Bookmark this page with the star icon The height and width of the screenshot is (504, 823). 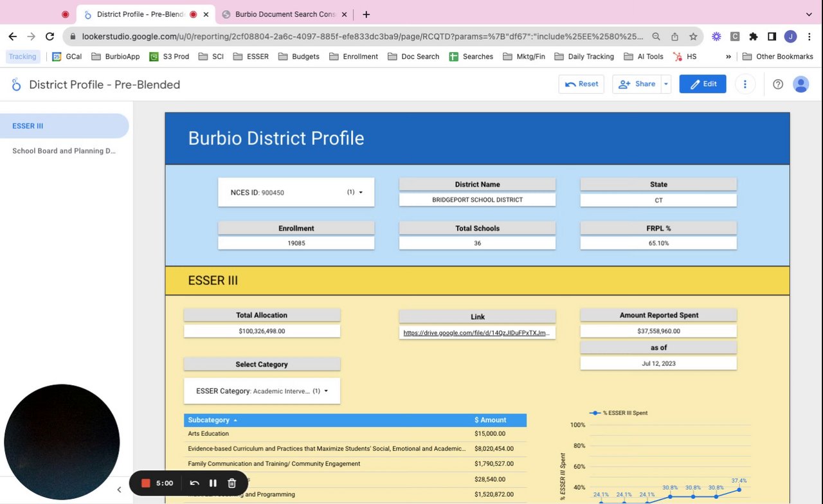693,37
